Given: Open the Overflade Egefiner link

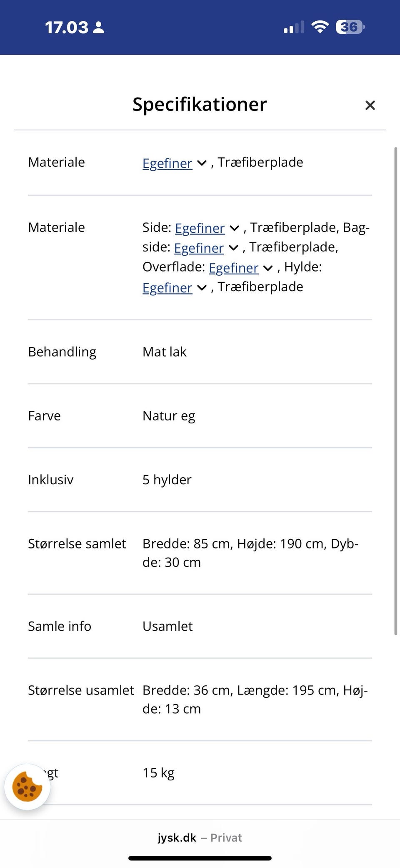Looking at the screenshot, I should [x=234, y=268].
